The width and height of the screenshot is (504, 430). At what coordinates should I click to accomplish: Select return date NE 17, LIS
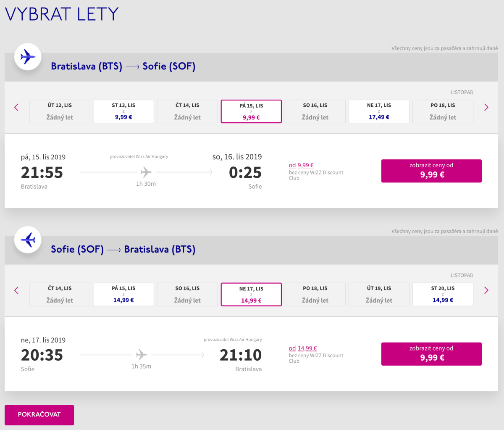pos(251,294)
